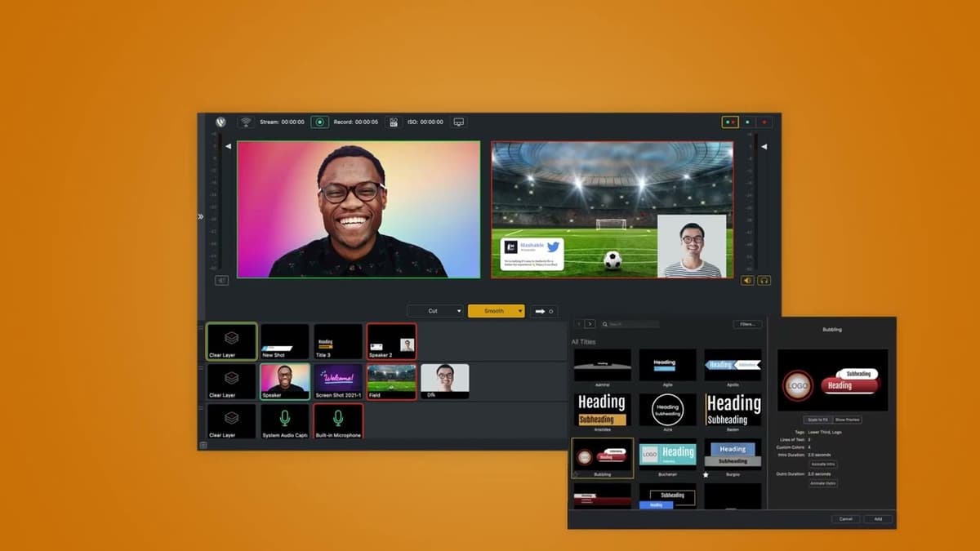Click the Scale to Fit button
The width and height of the screenshot is (980, 551).
pos(817,420)
